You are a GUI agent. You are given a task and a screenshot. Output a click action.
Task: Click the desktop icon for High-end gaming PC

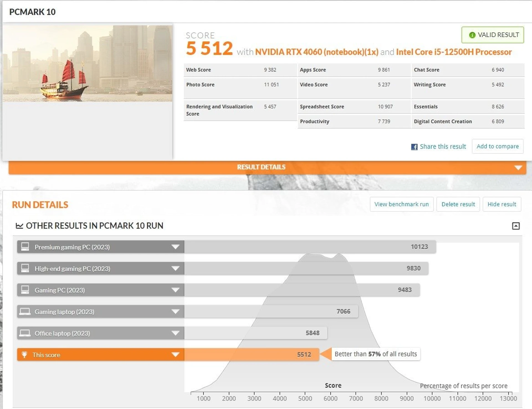25,268
